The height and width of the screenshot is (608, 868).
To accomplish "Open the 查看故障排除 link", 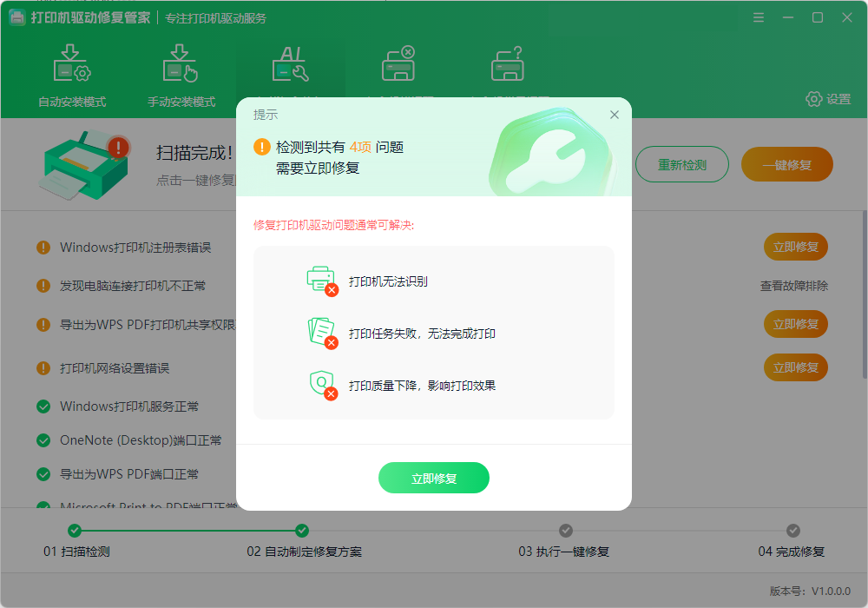I will [795, 285].
